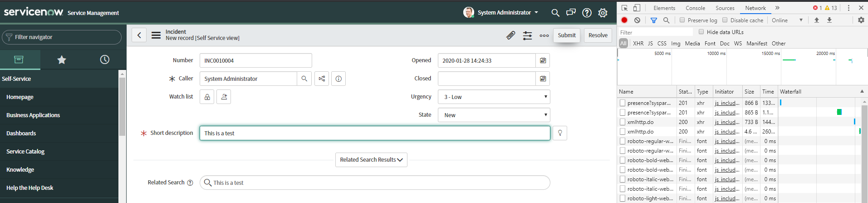Click the attachment paperclip icon
Screen dimensions: 868x203
[x=510, y=35]
